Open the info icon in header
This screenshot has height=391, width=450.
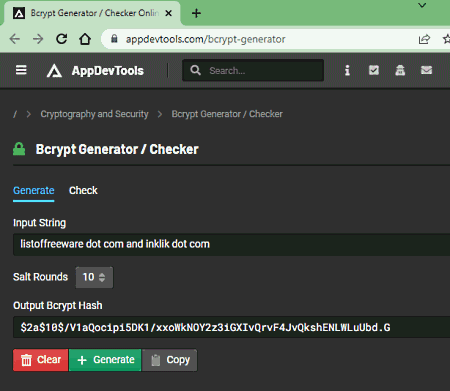pyautogui.click(x=347, y=70)
